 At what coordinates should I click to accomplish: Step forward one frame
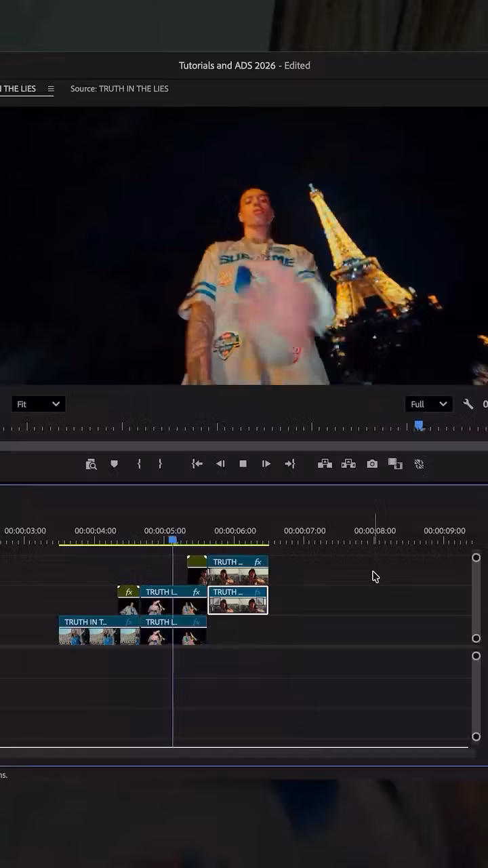pyautogui.click(x=266, y=464)
